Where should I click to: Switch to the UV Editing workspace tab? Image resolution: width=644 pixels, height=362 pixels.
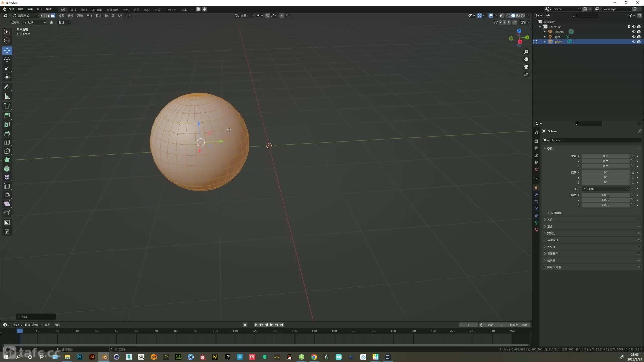pos(97,10)
